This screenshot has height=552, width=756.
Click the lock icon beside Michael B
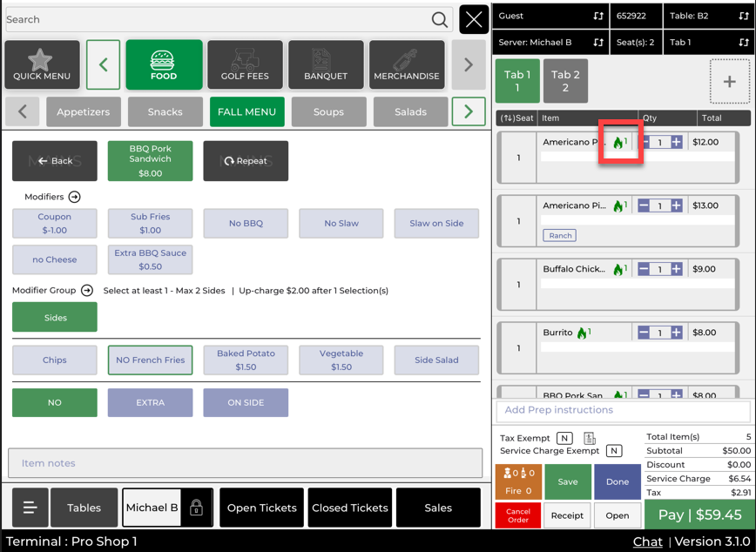(196, 508)
